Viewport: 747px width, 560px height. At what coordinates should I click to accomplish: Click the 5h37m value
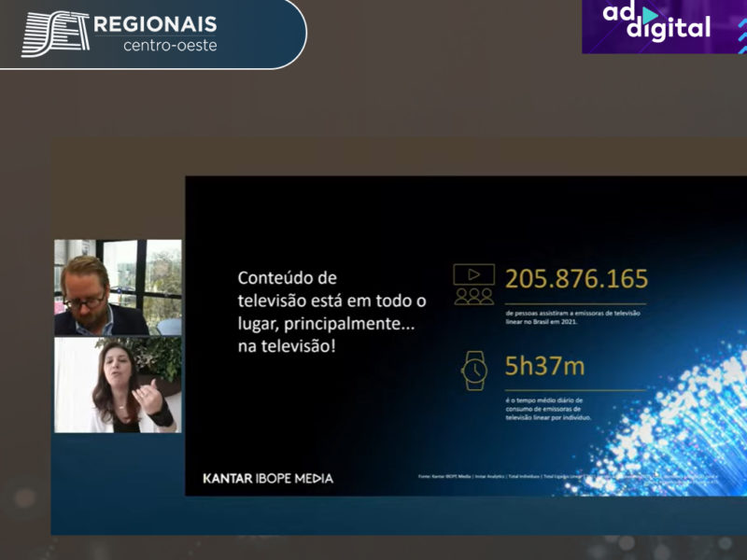point(544,366)
